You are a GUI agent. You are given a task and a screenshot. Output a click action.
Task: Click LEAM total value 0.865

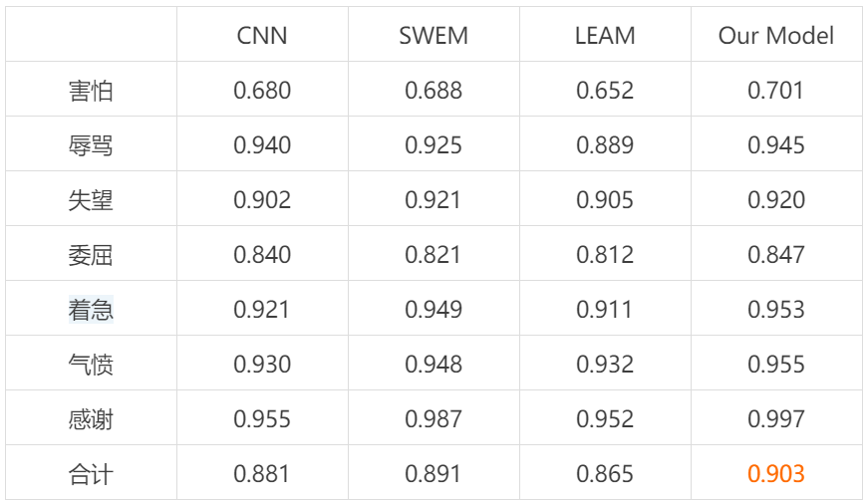coord(605,474)
